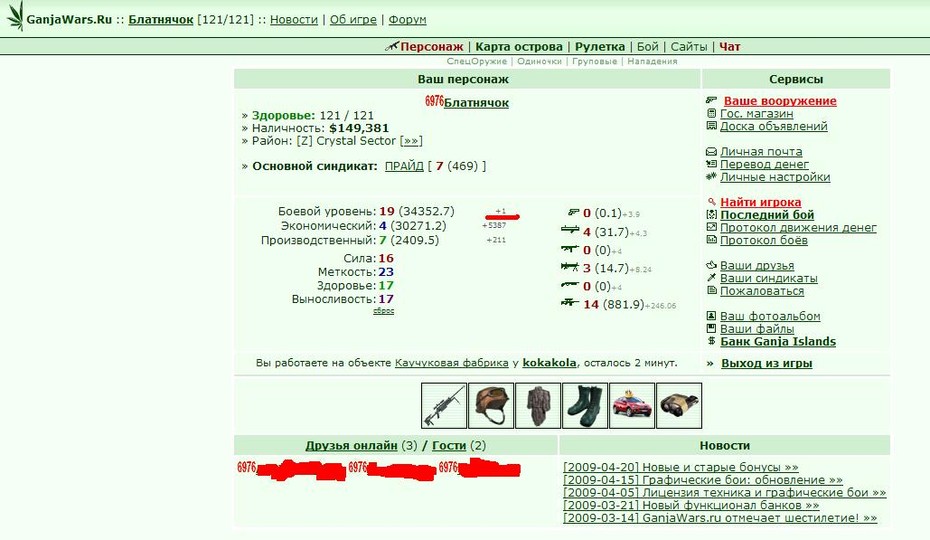Click the envelope icon beside Личная почта
Image resolution: width=930 pixels, height=540 pixels.
712,151
